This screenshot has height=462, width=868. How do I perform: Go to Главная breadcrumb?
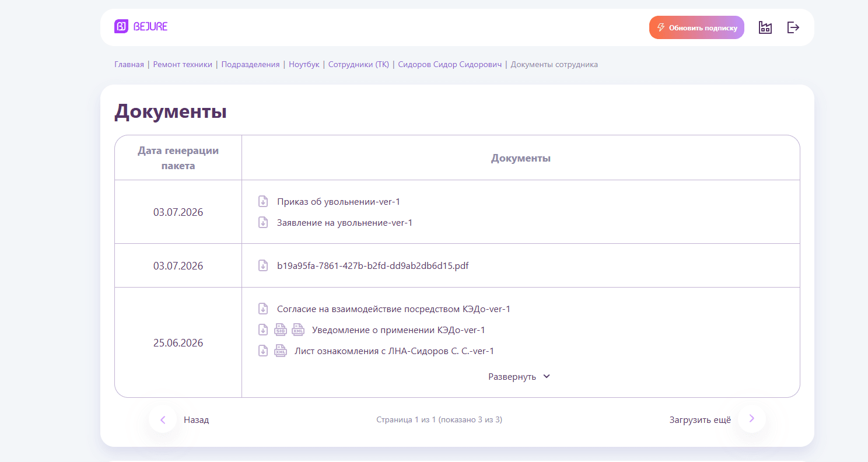[x=129, y=64]
